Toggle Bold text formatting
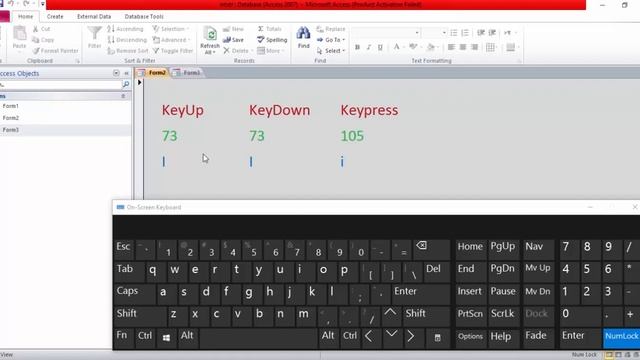This screenshot has width=640, height=360. (357, 47)
